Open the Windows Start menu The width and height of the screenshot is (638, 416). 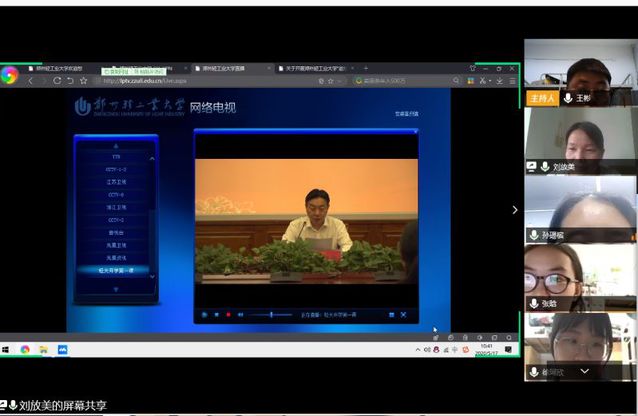click(6, 349)
